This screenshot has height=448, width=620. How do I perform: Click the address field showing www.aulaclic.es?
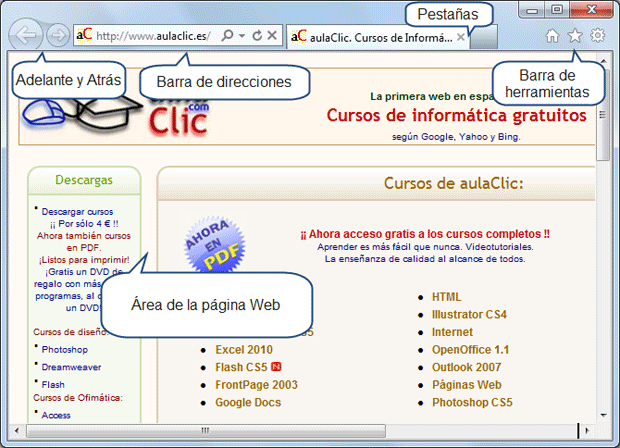click(150, 36)
